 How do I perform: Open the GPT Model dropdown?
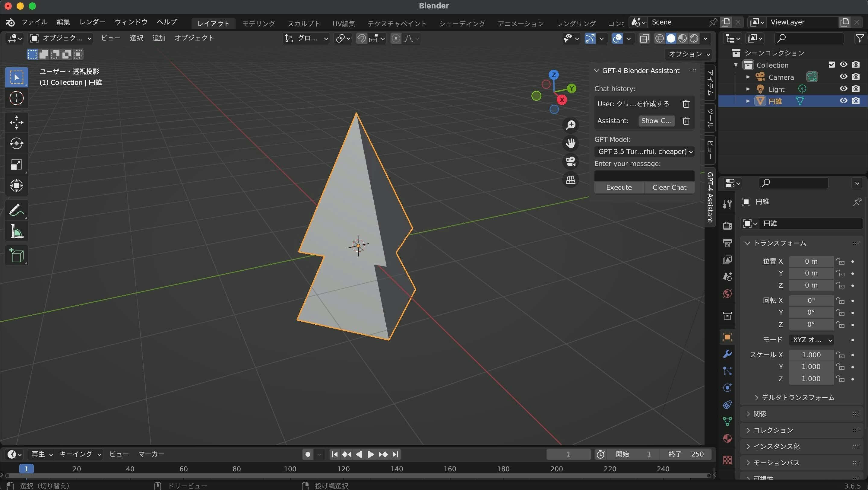[x=644, y=152]
